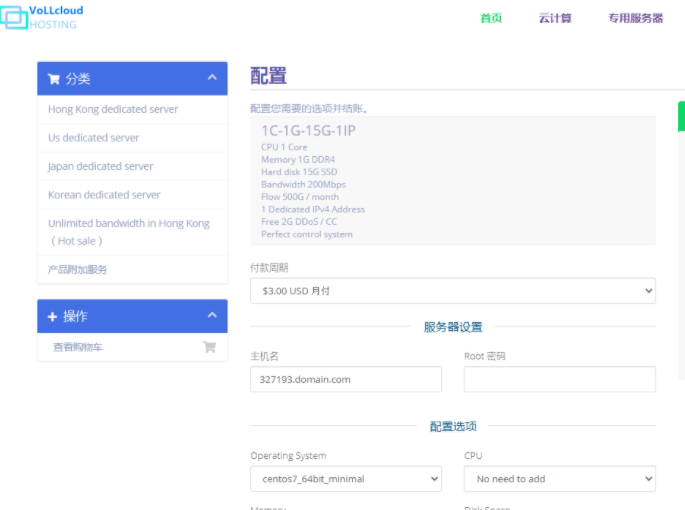Open the 产品附加服务 category
This screenshot has width=685, height=510.
coord(132,269)
